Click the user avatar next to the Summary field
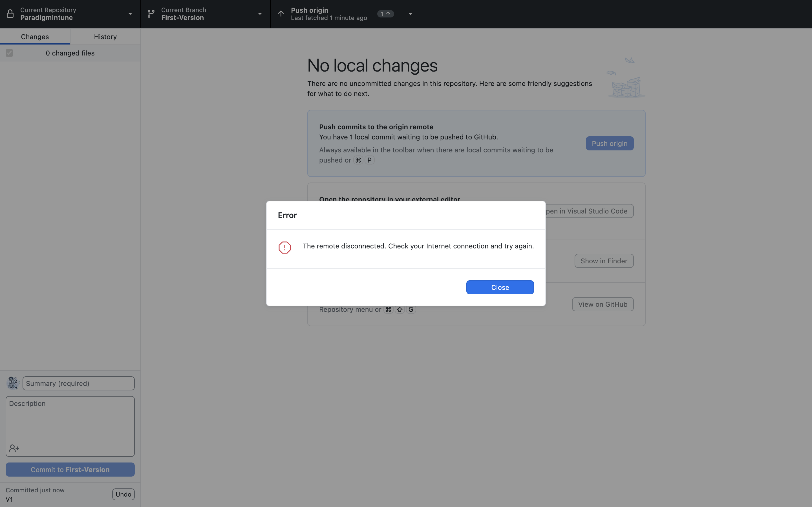 (13, 383)
